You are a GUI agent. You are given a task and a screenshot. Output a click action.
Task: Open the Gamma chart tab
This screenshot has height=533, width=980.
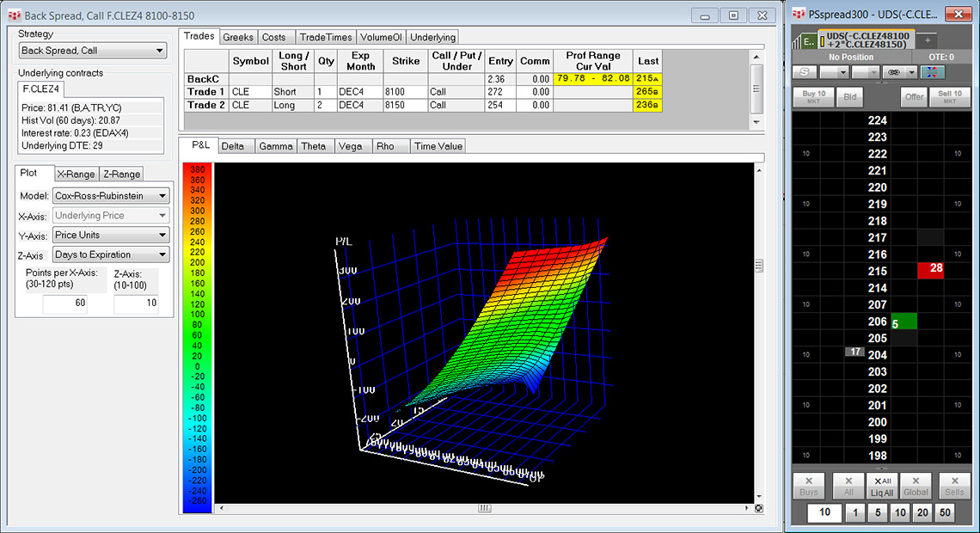[276, 146]
